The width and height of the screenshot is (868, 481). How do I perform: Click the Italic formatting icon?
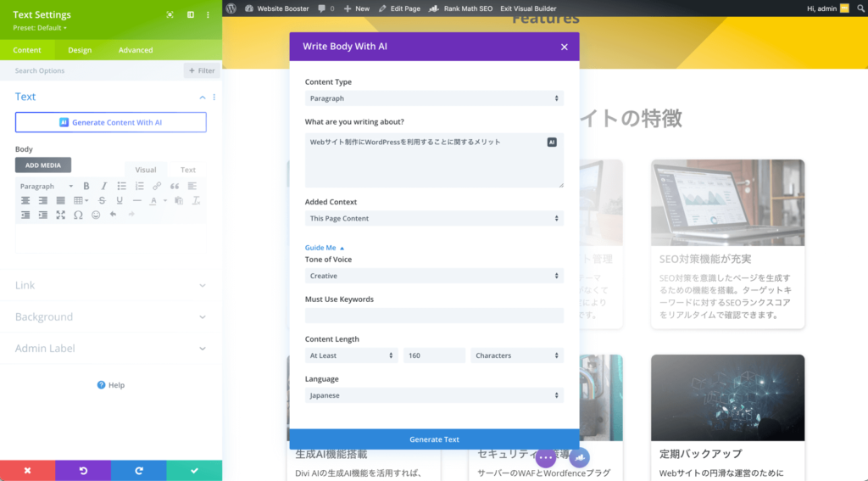click(x=103, y=186)
